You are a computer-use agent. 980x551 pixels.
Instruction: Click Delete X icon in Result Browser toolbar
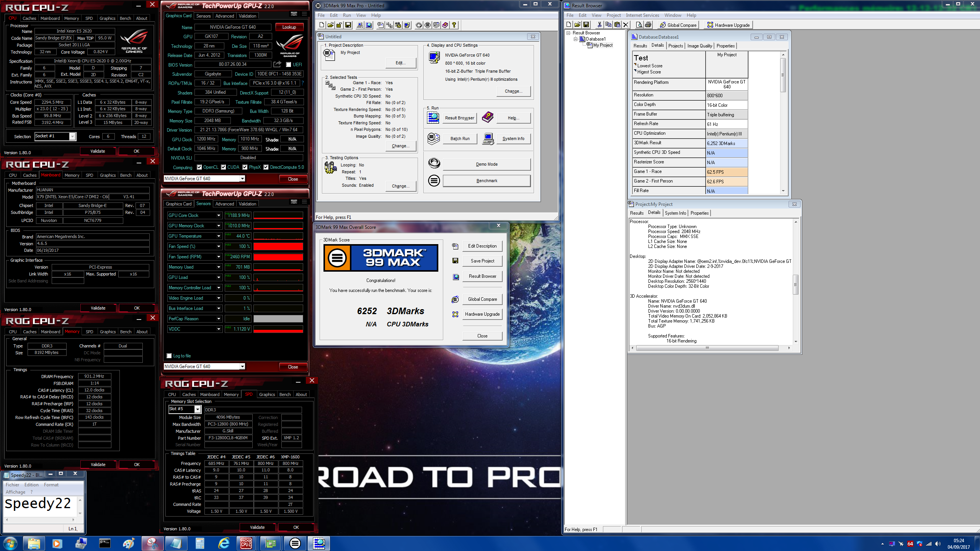coord(626,25)
